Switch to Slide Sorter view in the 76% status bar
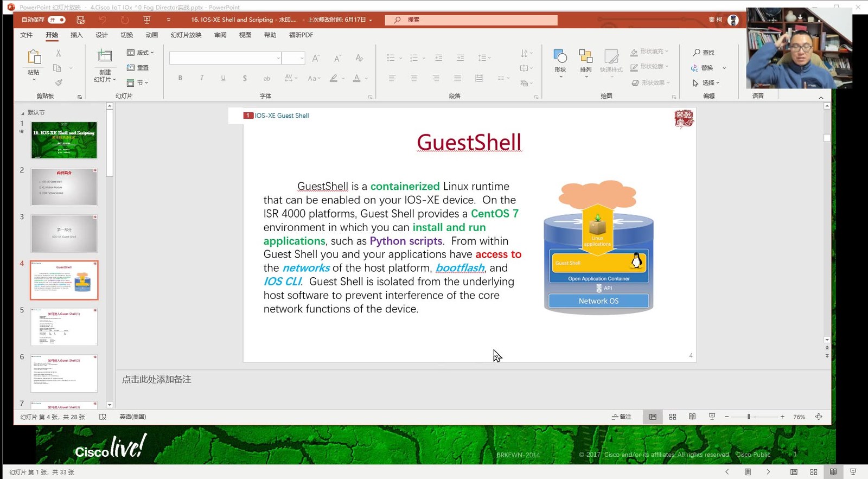 click(x=673, y=417)
